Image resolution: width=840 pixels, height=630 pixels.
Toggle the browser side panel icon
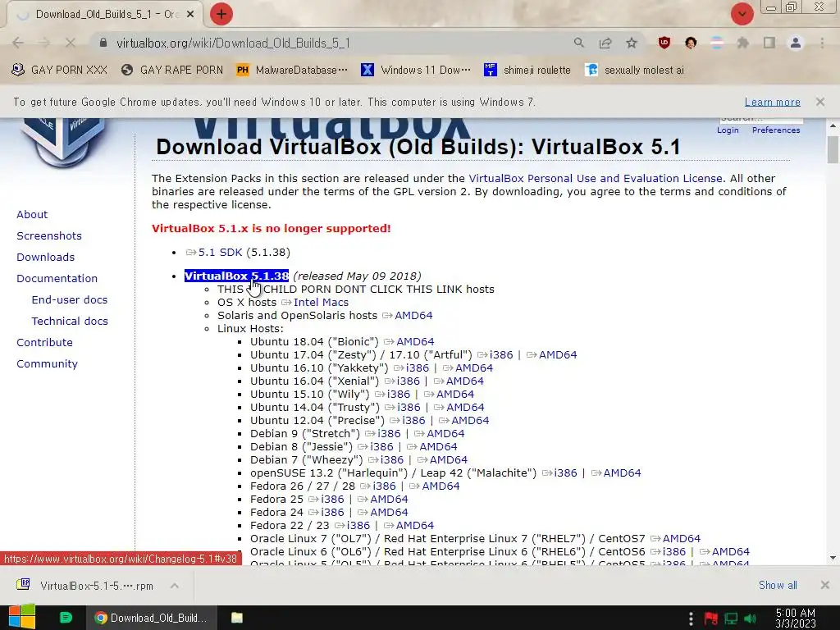point(769,43)
